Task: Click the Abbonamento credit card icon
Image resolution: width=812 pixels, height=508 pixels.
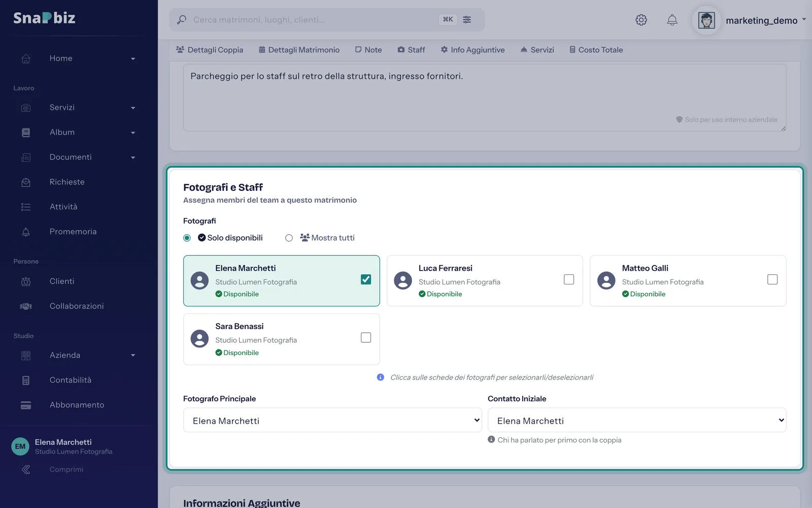Action: (26, 405)
